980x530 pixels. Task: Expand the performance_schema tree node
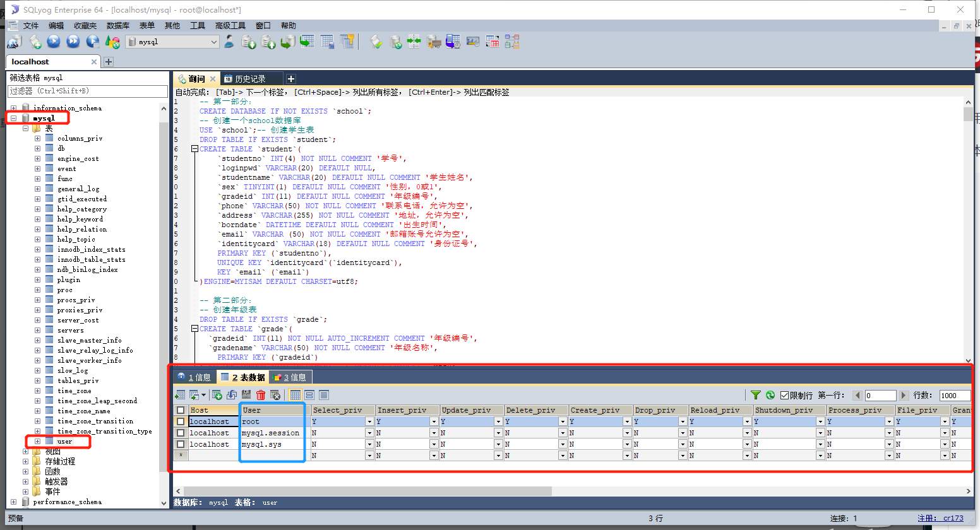[x=13, y=502]
